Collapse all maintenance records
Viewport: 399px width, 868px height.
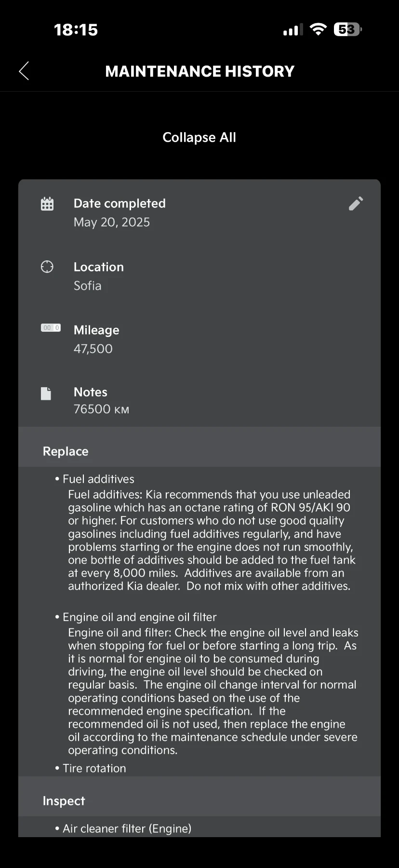click(199, 137)
